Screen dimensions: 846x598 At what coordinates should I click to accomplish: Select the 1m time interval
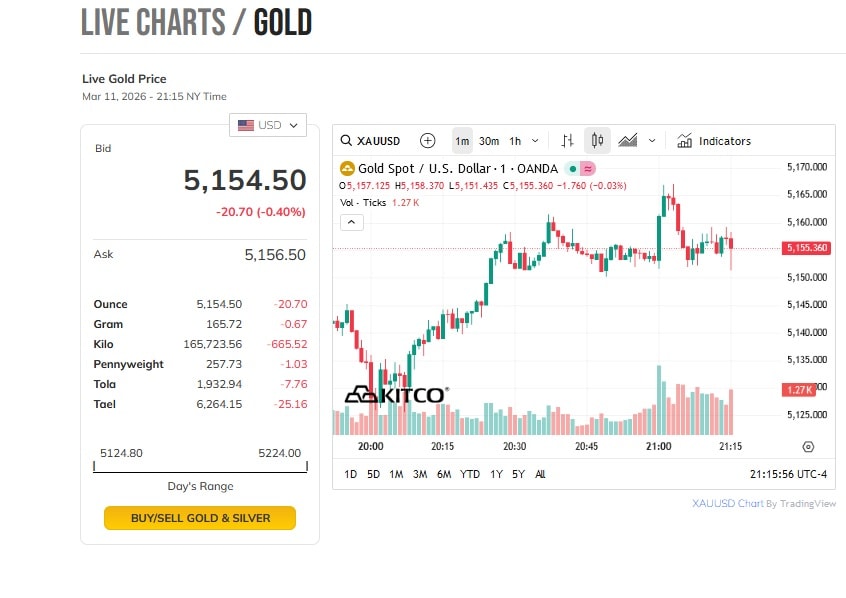click(x=462, y=141)
